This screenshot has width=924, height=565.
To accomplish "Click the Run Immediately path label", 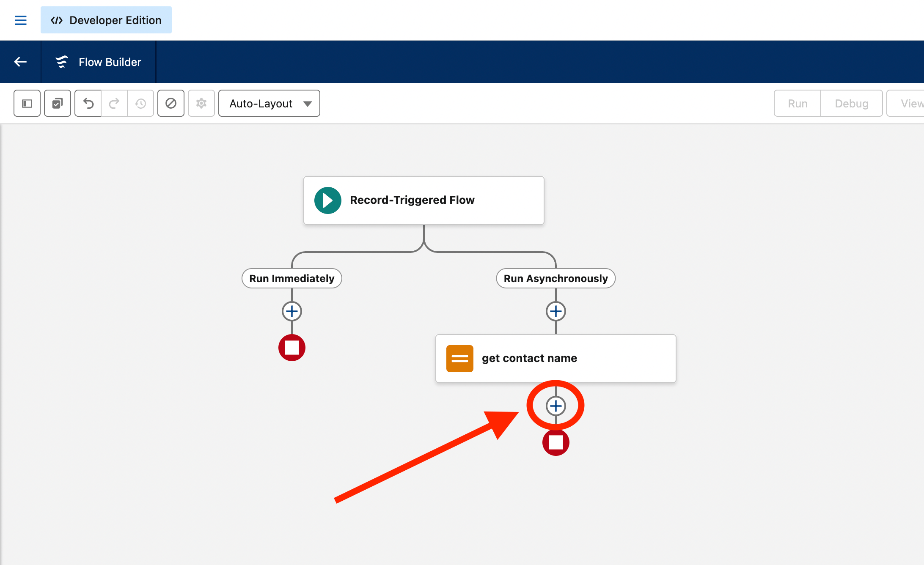I will point(292,278).
